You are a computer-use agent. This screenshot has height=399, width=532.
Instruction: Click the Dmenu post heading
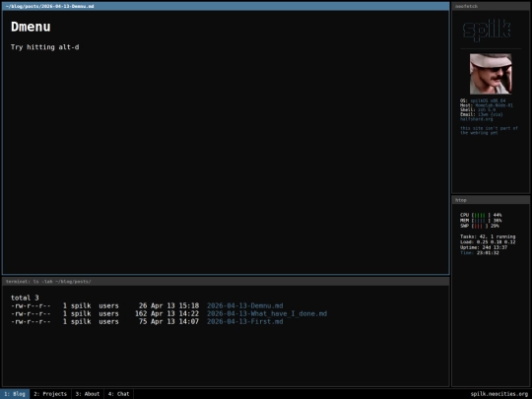[x=31, y=27]
